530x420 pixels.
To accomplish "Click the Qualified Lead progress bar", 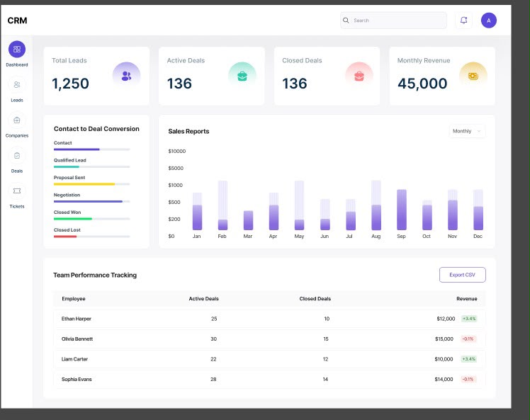I will (x=91, y=166).
